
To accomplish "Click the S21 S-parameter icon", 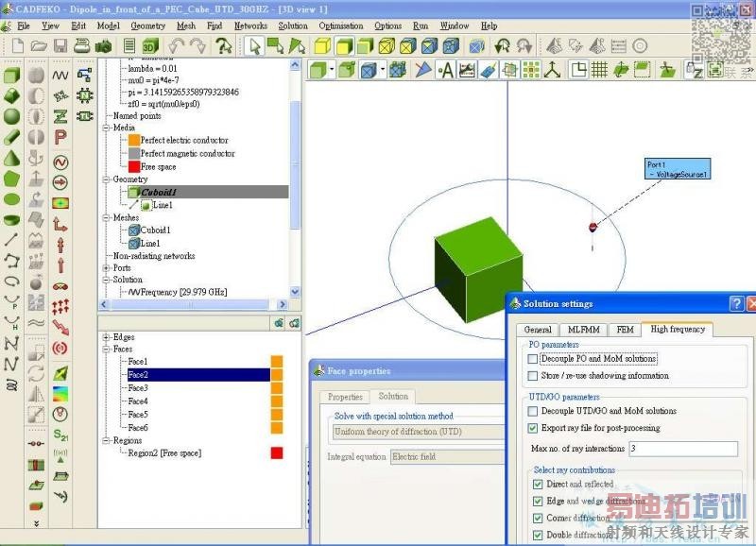I will tap(60, 435).
